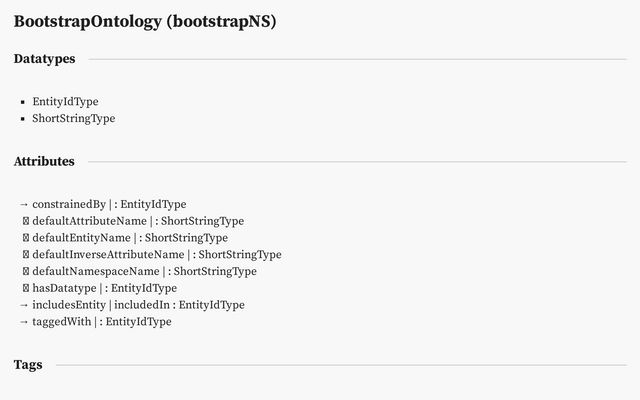
Task: Click the arrow icon before includesEntity
Action: [24, 305]
